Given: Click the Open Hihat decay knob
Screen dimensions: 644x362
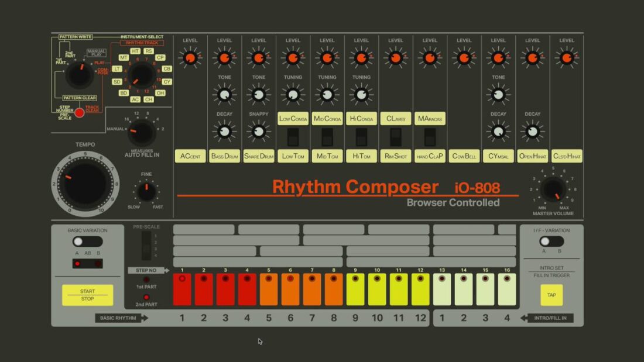Looking at the screenshot, I should pos(532,131).
